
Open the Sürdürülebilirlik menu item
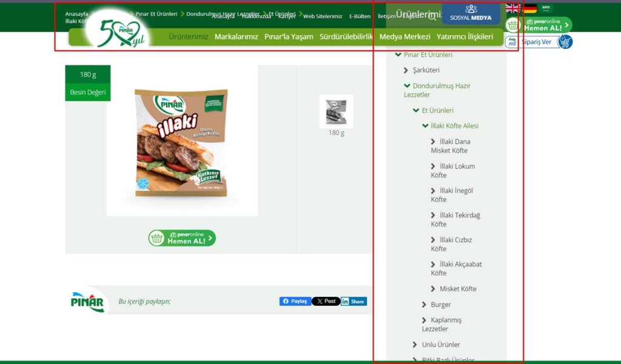[346, 37]
